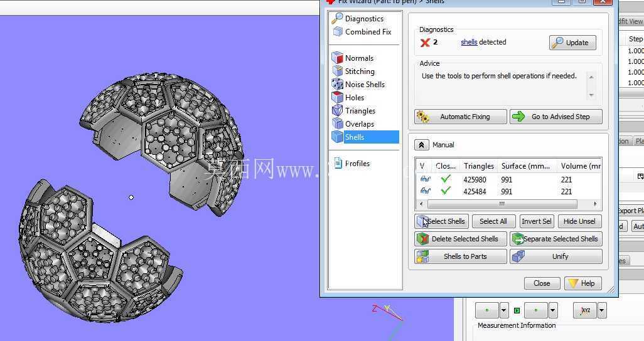Click second green dot measurement button
The width and height of the screenshot is (644, 341).
click(536, 310)
